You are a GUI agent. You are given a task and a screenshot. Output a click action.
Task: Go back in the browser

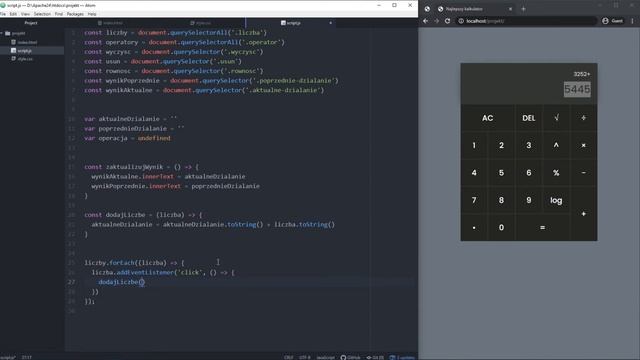(426, 21)
